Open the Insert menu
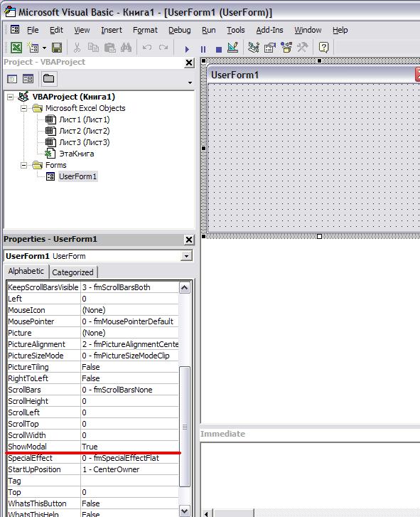The width and height of the screenshot is (420, 517). click(112, 30)
